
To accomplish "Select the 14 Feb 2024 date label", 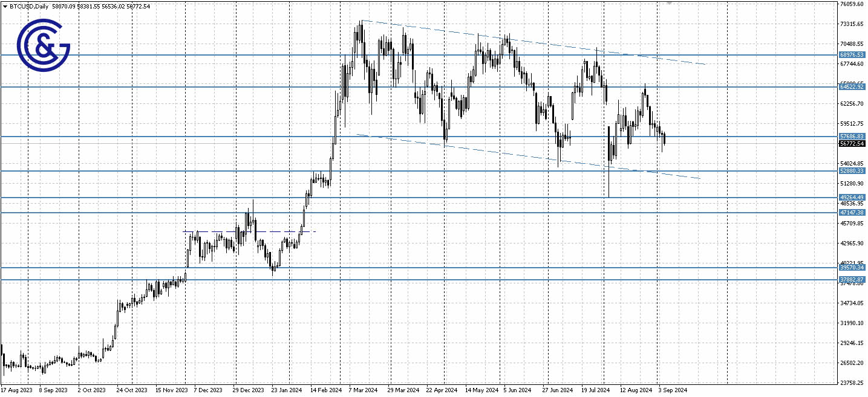I will pyautogui.click(x=327, y=390).
